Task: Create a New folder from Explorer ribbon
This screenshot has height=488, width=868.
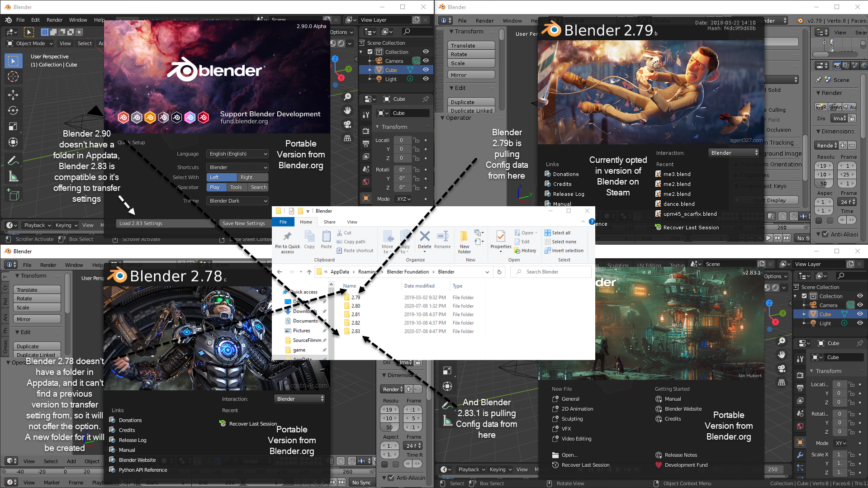Action: (x=465, y=242)
